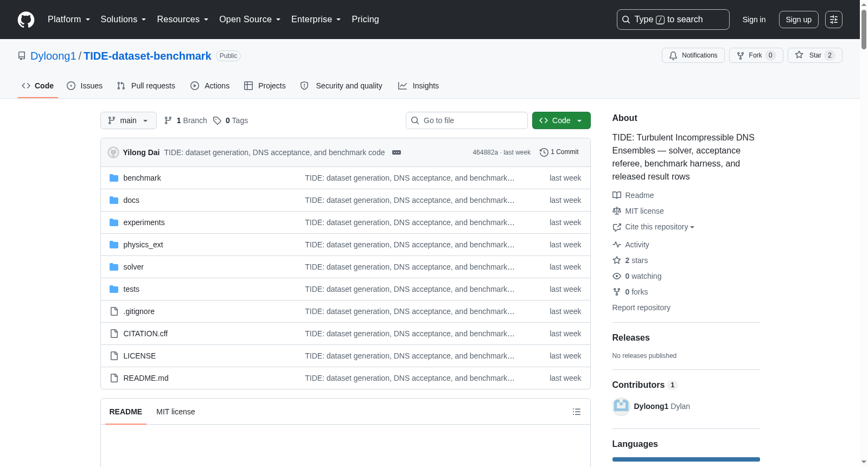Click the experiments folder icon
Screen dimensions: 868x467
[114, 222]
